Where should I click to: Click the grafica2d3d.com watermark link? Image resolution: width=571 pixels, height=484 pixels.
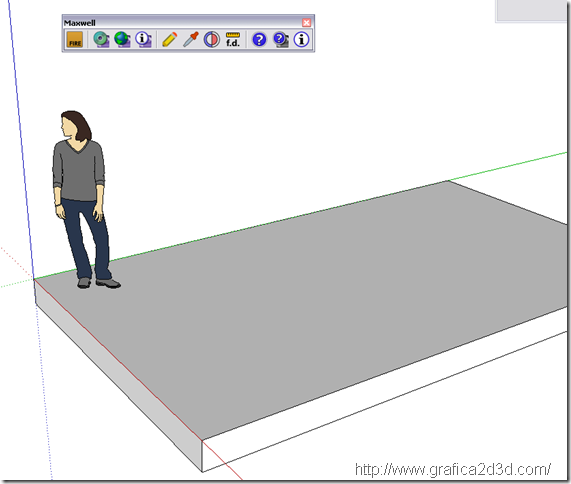point(453,469)
